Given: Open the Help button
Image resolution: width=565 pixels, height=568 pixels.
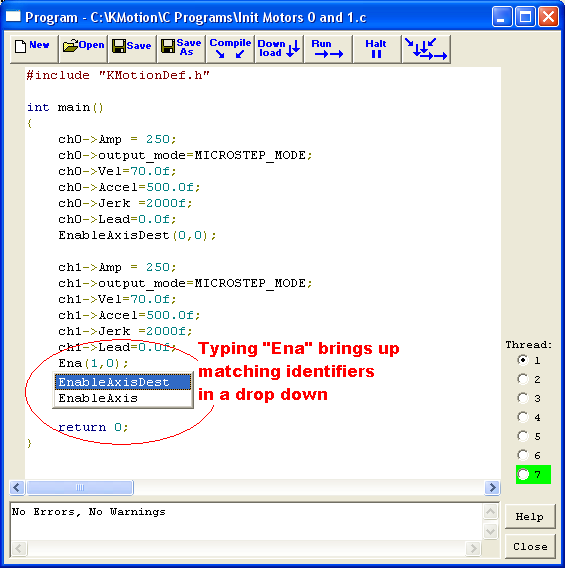Looking at the screenshot, I should click(530, 517).
